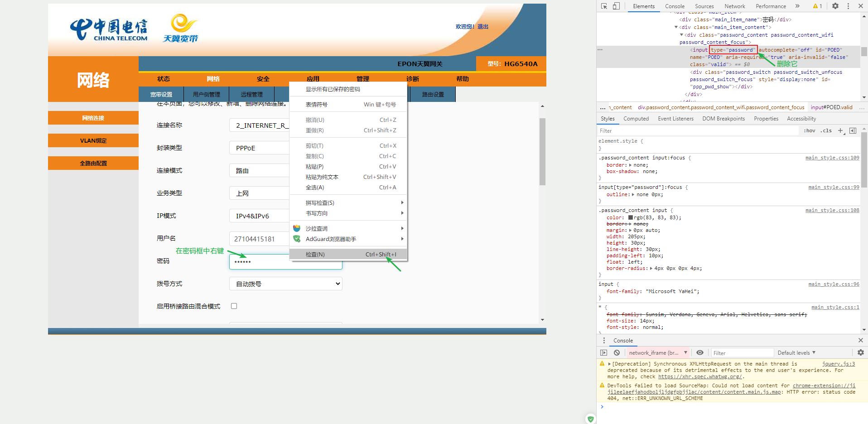This screenshot has height=424, width=868.
Task: Open the network_iframe context selector dropdown
Action: (658, 352)
